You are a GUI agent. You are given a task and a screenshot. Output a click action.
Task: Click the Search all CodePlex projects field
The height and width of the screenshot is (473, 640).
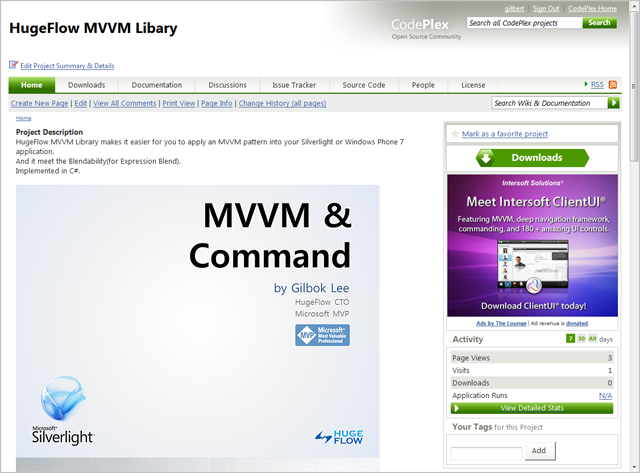pos(524,23)
